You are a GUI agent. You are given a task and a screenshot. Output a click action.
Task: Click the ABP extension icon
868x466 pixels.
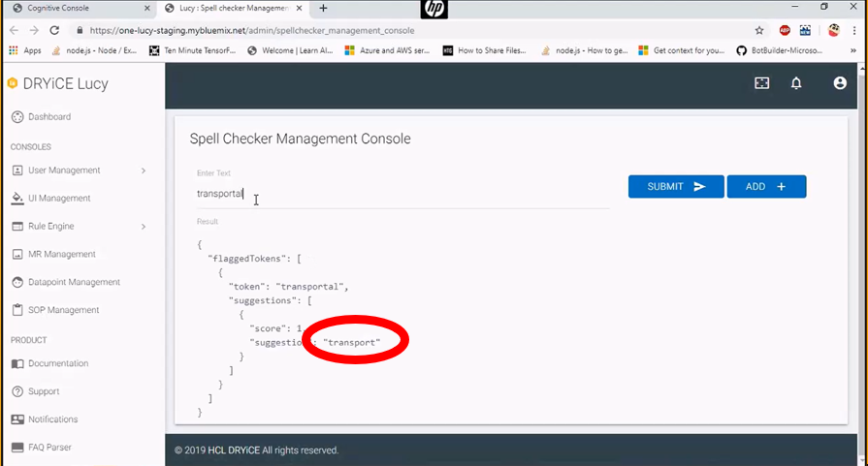(785, 30)
